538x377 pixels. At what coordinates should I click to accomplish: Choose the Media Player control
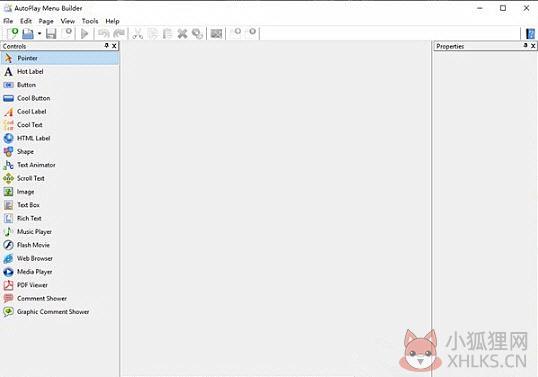click(60, 272)
